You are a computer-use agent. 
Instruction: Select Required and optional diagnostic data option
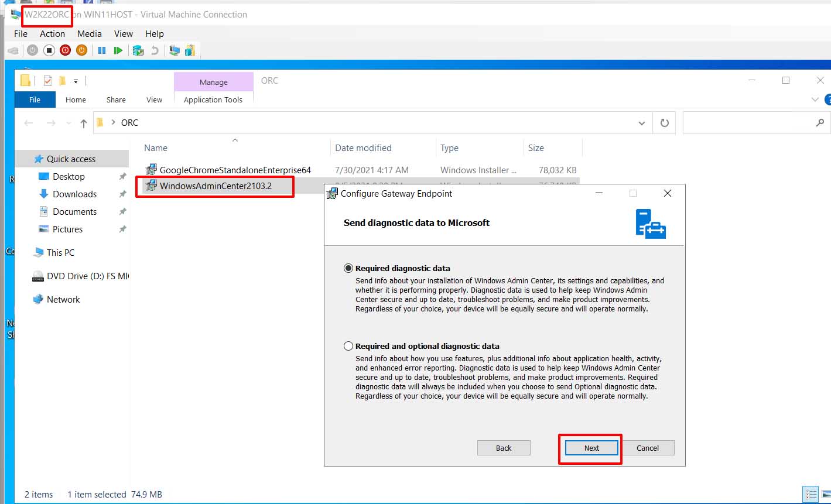pyautogui.click(x=348, y=346)
